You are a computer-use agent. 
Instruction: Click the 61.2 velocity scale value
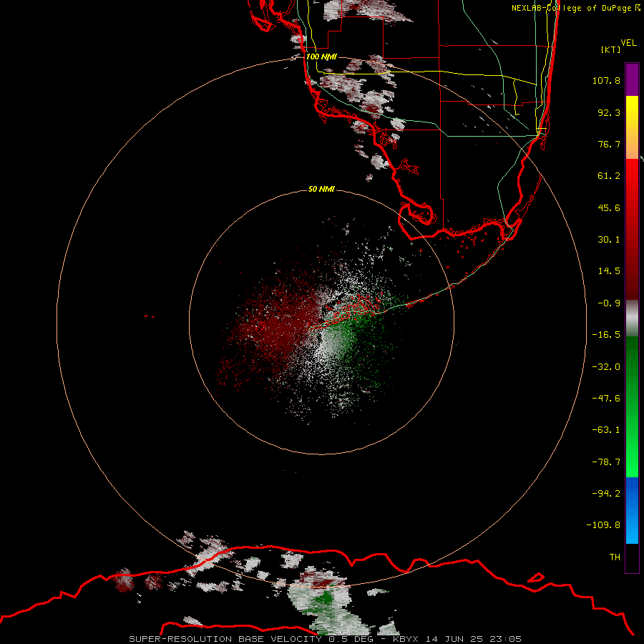(609, 176)
